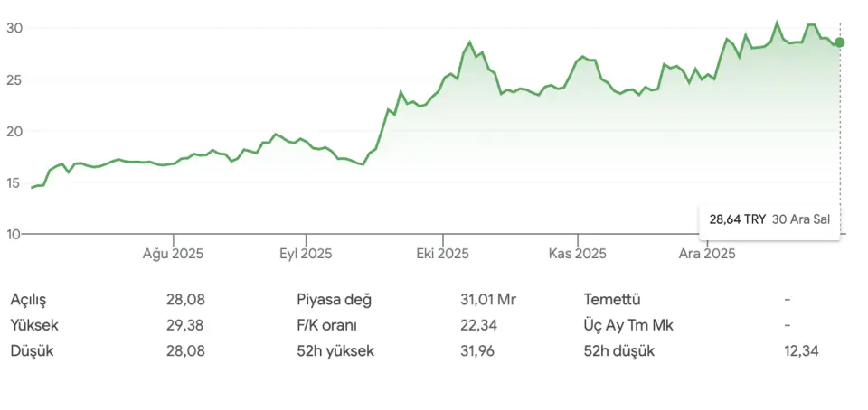
Task: Click the Yüksek stat label
Action: coord(33,325)
